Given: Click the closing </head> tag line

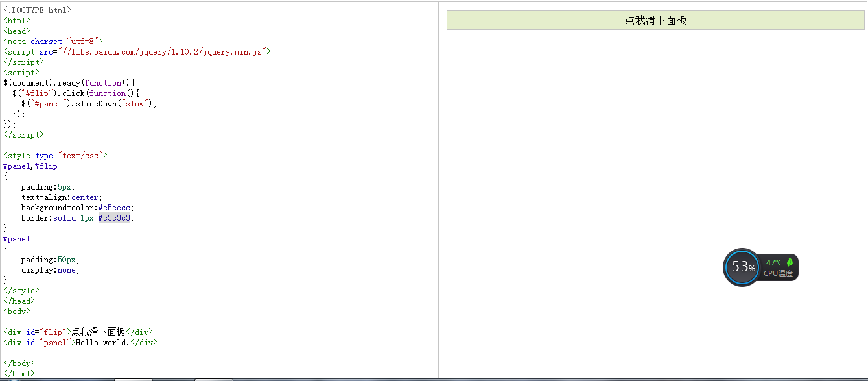Looking at the screenshot, I should point(19,301).
